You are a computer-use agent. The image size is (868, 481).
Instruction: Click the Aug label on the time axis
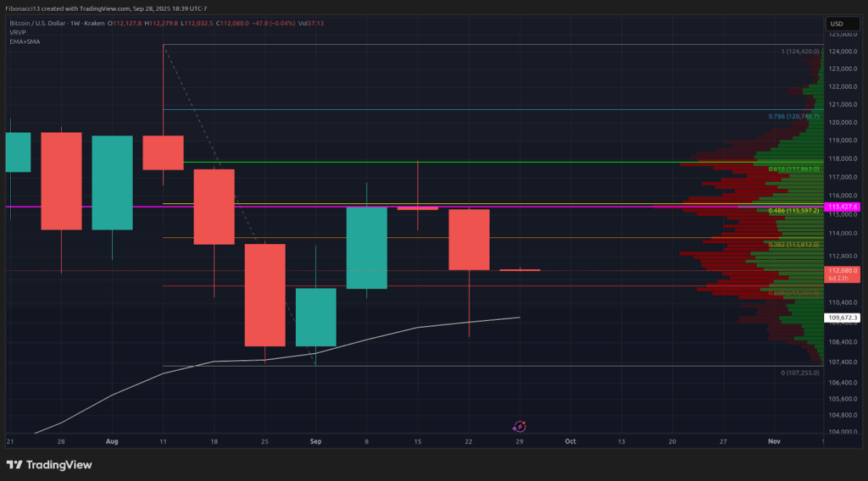pos(112,441)
